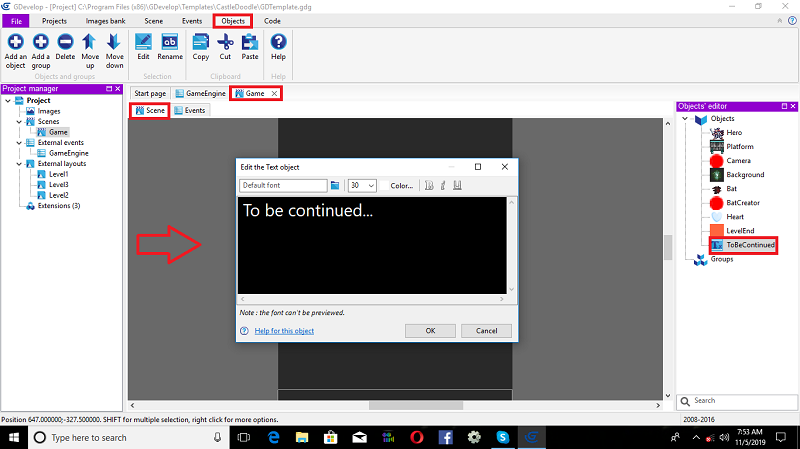Screen dimensions: 800x449
Task: Click the Rename icon
Action: pyautogui.click(x=169, y=42)
